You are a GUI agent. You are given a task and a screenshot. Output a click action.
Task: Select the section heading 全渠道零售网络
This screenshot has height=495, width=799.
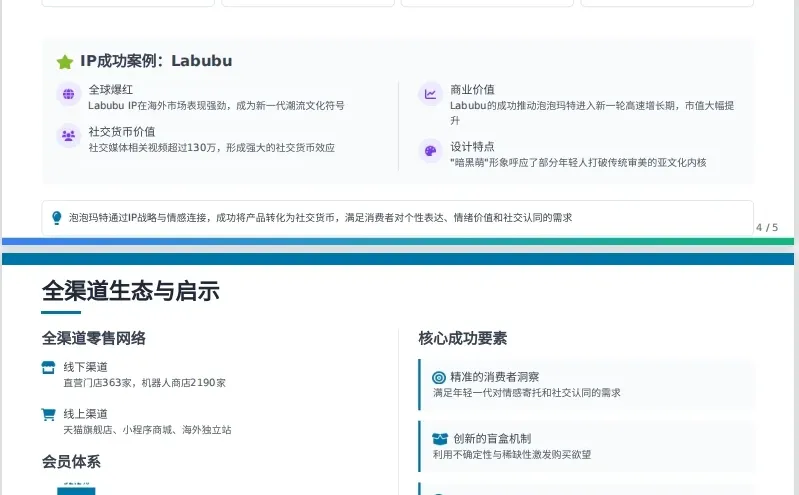pyautogui.click(x=94, y=338)
